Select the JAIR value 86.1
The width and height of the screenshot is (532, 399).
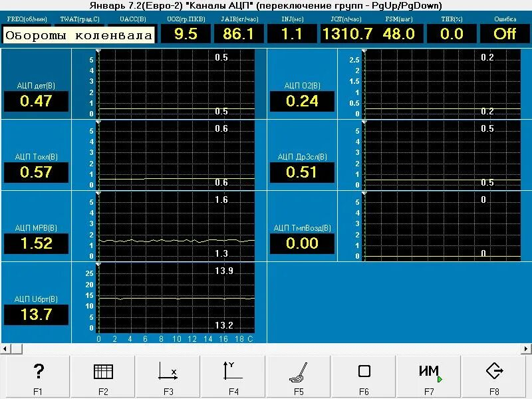[238, 34]
